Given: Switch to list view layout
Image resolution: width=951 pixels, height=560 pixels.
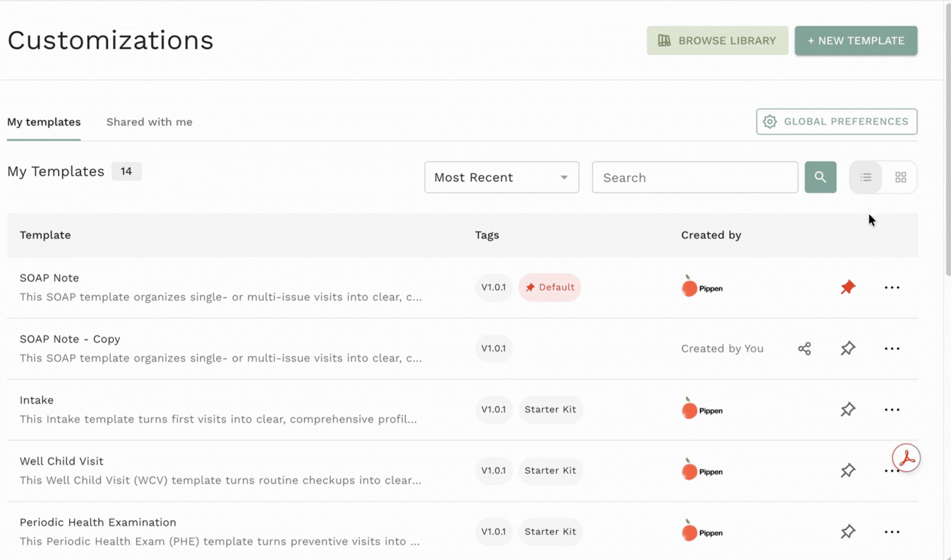Looking at the screenshot, I should pos(866,177).
